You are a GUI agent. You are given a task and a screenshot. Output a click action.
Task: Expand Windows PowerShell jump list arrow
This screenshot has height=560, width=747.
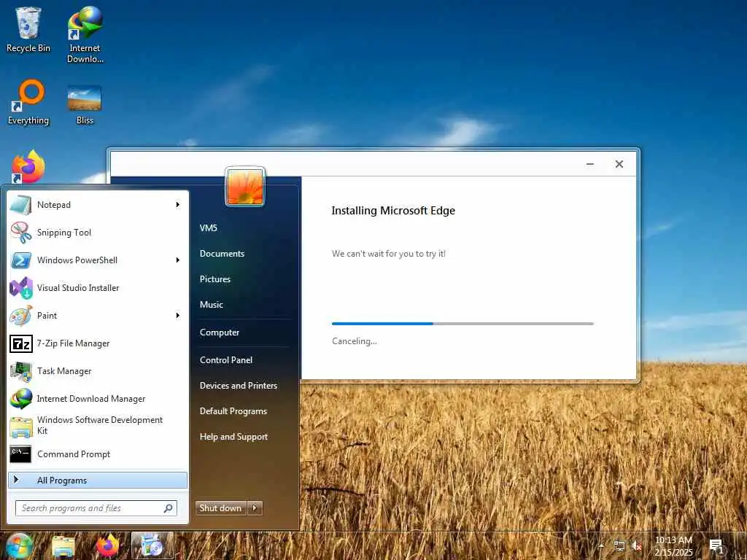pos(178,260)
